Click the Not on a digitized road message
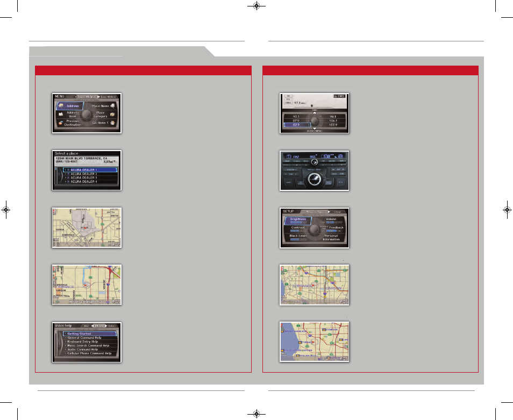The image size is (513, 420). [87, 302]
